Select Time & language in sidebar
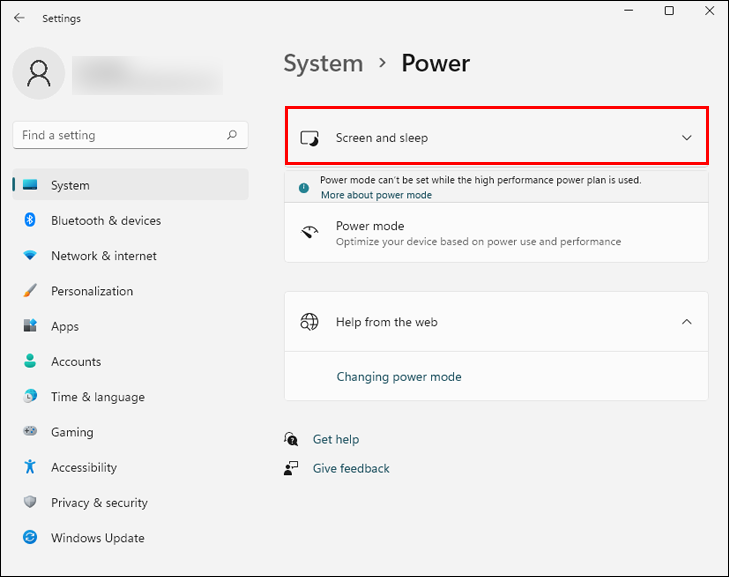This screenshot has height=577, width=729. pyautogui.click(x=97, y=397)
